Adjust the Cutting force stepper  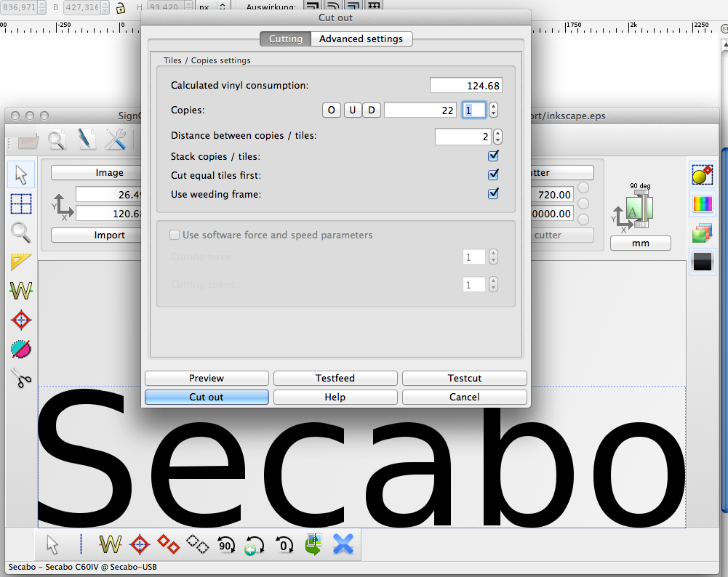coord(493,257)
